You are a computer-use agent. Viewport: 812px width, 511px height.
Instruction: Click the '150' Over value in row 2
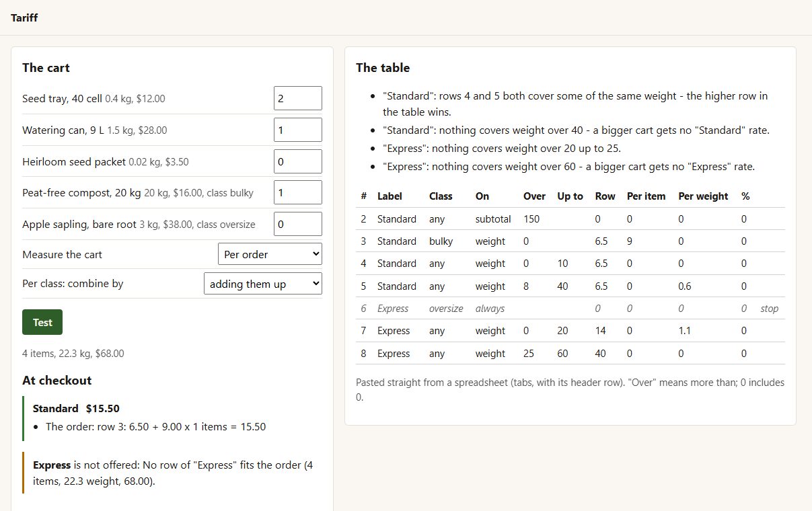[531, 219]
